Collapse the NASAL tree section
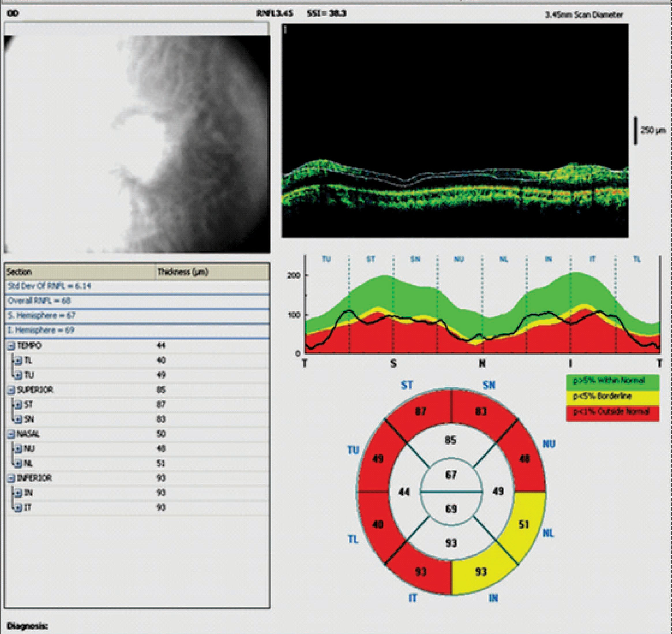 click(12, 434)
